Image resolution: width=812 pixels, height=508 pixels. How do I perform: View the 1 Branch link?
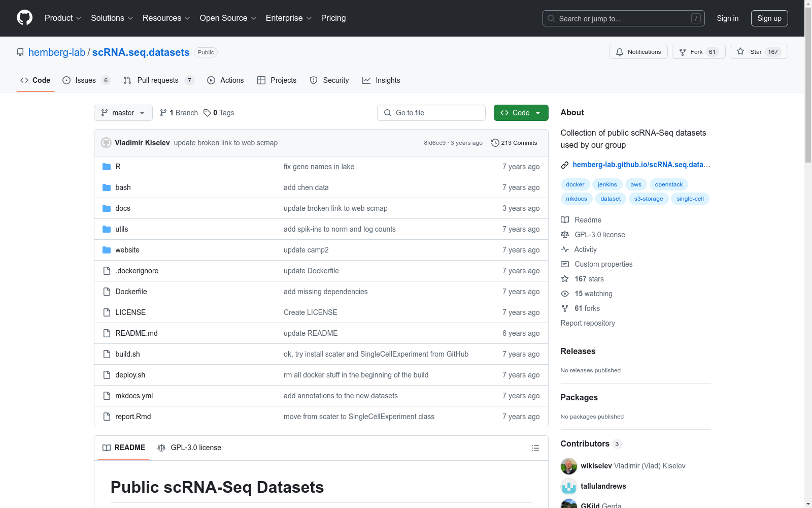pyautogui.click(x=179, y=113)
